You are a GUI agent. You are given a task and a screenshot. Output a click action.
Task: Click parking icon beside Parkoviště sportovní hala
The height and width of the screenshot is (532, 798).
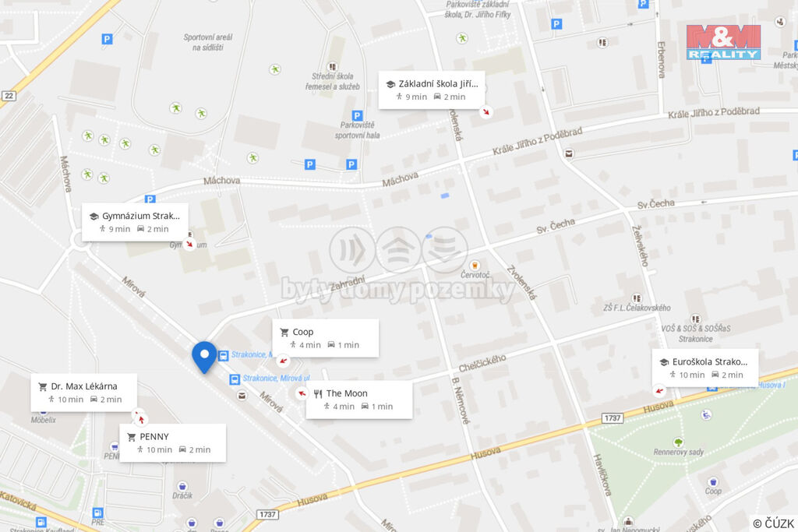click(357, 116)
